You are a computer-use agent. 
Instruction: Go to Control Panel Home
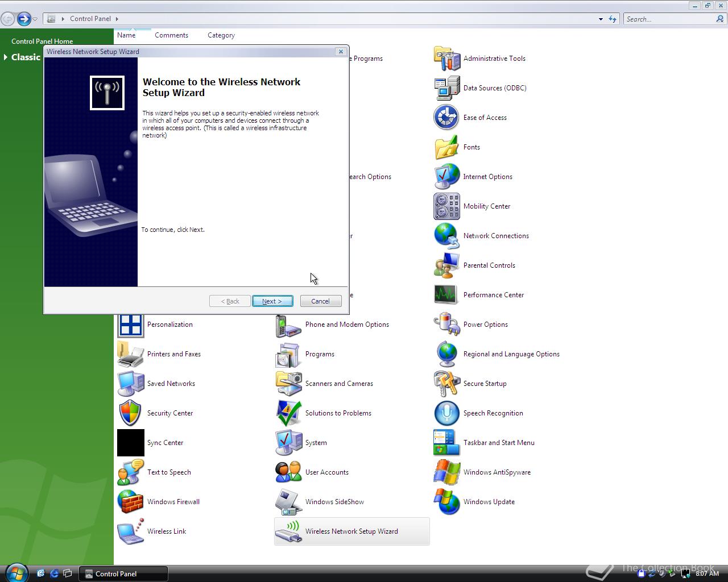[x=42, y=41]
